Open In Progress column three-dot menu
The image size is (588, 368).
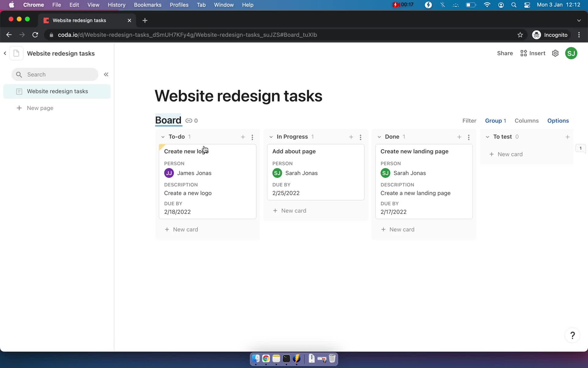pos(360,137)
